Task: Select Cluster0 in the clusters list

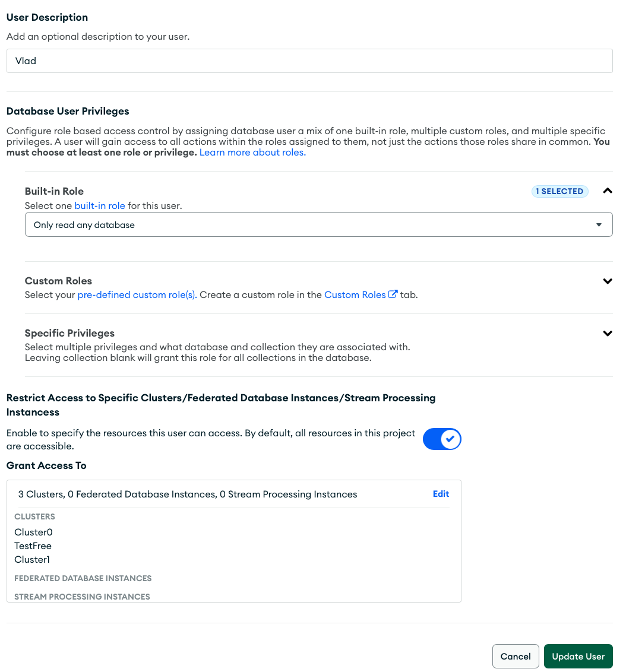Action: [33, 532]
